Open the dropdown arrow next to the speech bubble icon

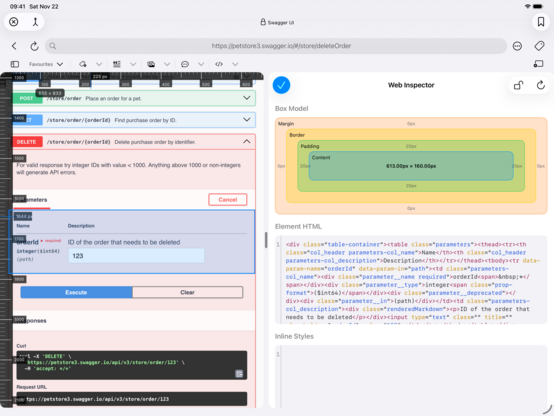click(x=201, y=64)
